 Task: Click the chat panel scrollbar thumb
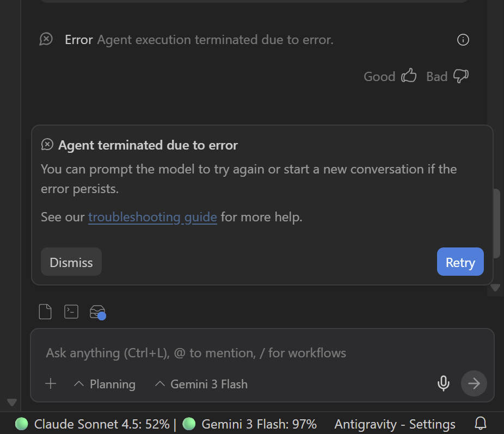click(496, 223)
